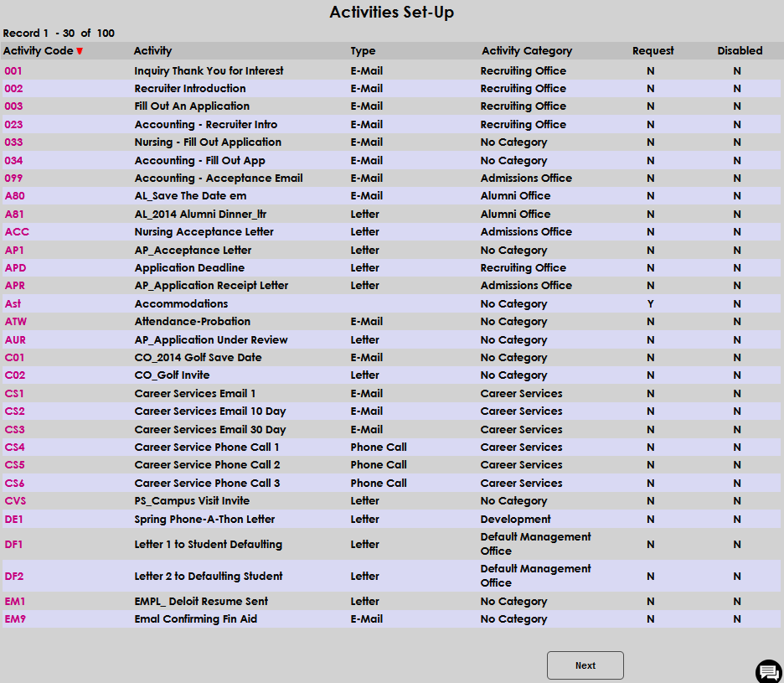Select activity code Ast

(x=11, y=303)
